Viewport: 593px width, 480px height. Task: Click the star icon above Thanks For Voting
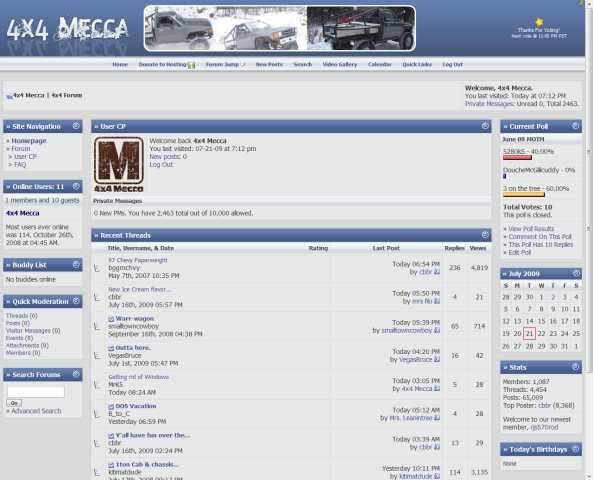(539, 22)
